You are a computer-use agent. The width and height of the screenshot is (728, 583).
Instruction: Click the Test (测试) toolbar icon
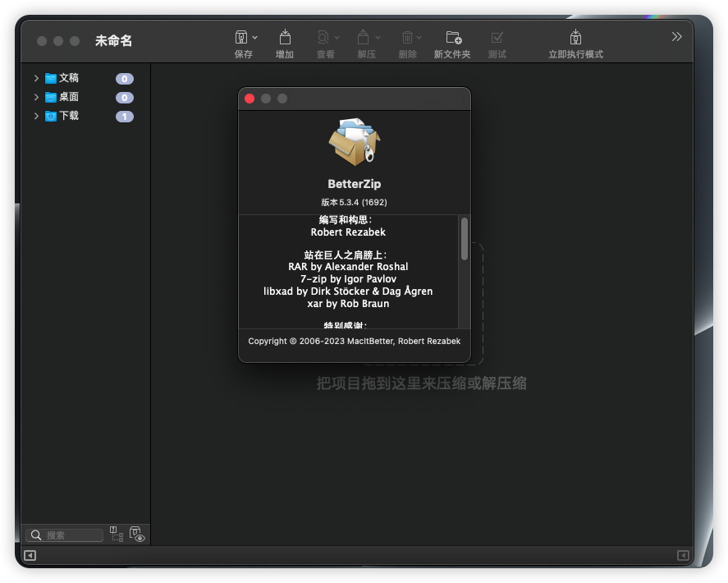point(497,37)
